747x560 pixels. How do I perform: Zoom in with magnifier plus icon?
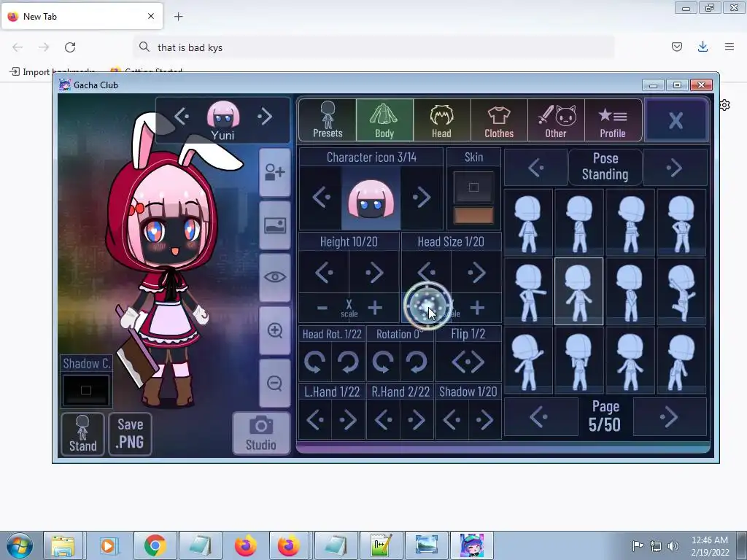[275, 330]
